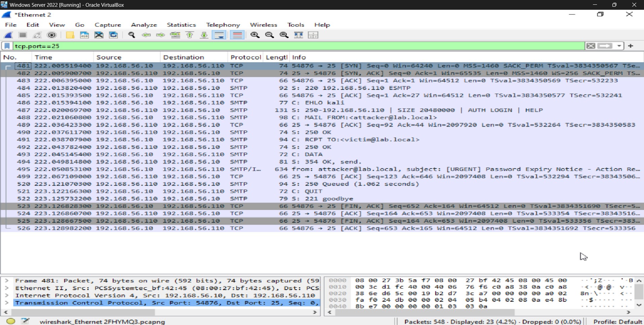Add a display filter button with plus
The height and width of the screenshot is (325, 644).
[x=631, y=46]
